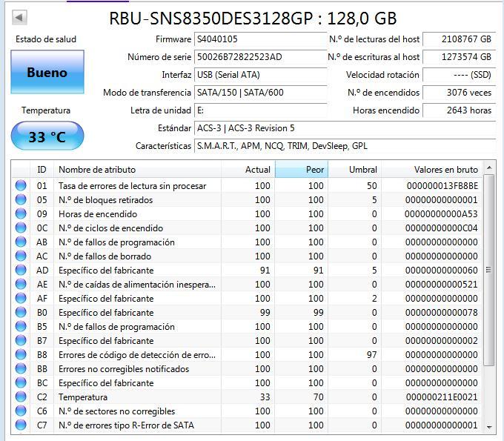Click scrollbar up arrow in attribute list
Viewport: 504px width, 441px height.
pyautogui.click(x=489, y=168)
